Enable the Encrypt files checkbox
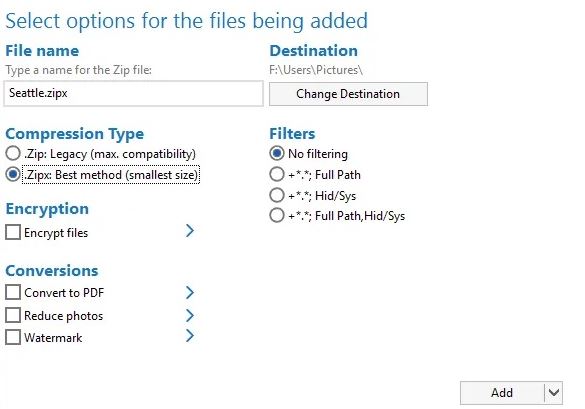This screenshot has width=585, height=409. tap(13, 232)
